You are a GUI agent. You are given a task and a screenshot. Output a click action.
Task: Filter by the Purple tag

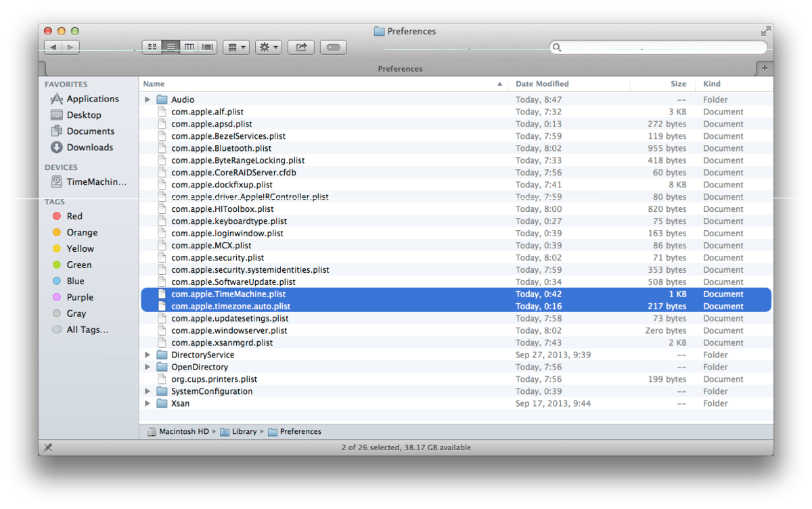click(x=72, y=298)
